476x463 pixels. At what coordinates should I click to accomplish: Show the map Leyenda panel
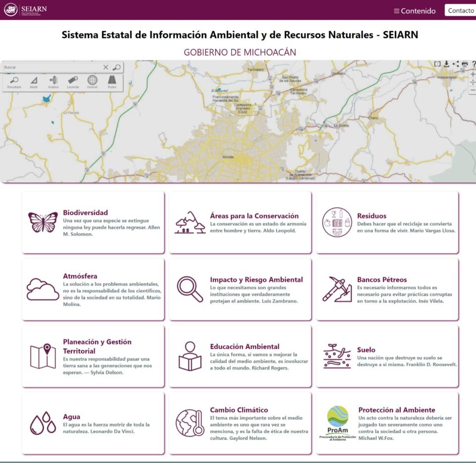coord(73,82)
